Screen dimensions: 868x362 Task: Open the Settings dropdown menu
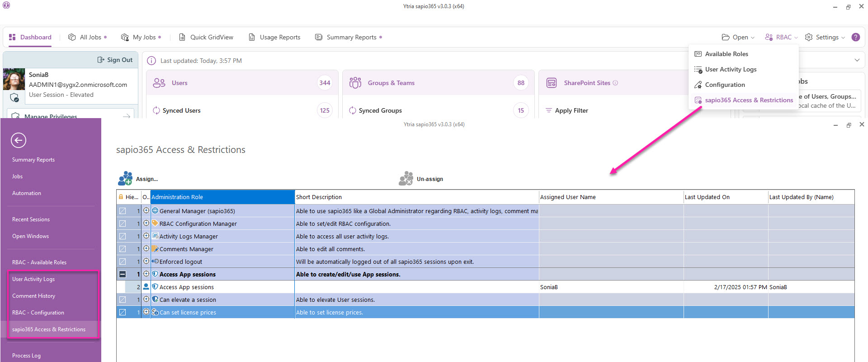click(x=825, y=37)
